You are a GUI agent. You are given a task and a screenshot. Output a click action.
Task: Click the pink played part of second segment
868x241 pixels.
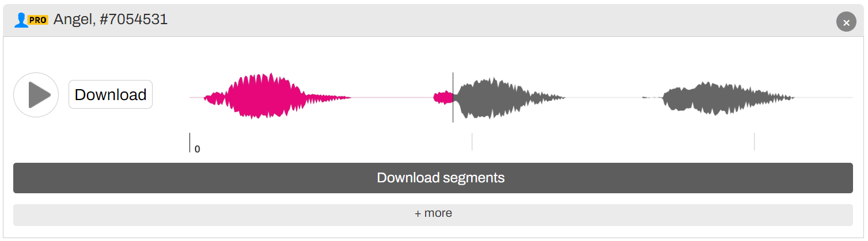point(443,97)
